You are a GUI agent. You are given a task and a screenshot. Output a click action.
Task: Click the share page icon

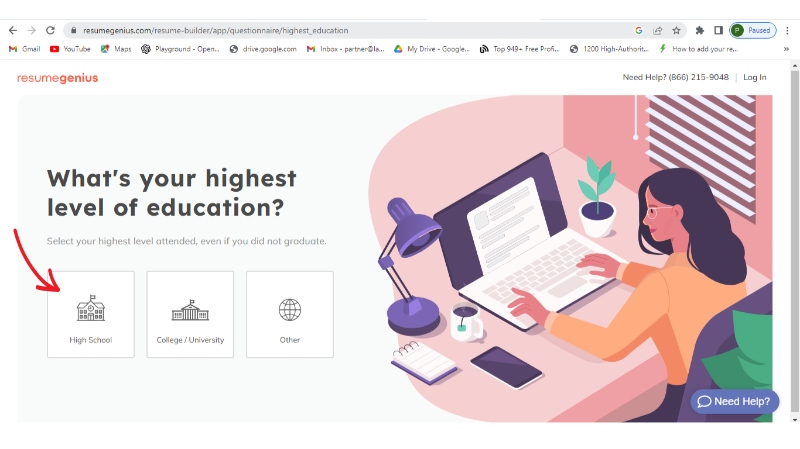(658, 31)
